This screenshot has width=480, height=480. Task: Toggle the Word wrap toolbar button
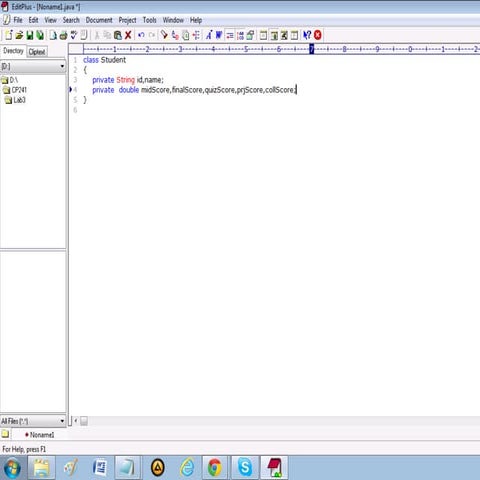[x=230, y=35]
